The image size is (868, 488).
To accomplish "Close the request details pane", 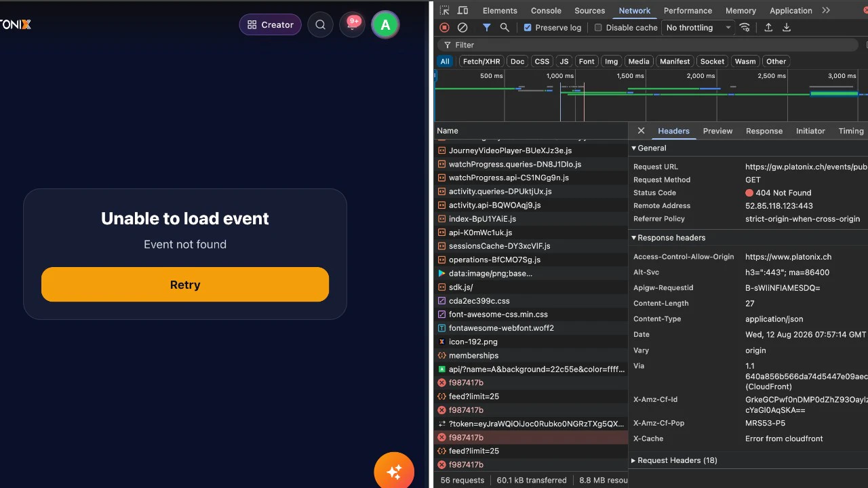I will pos(641,131).
